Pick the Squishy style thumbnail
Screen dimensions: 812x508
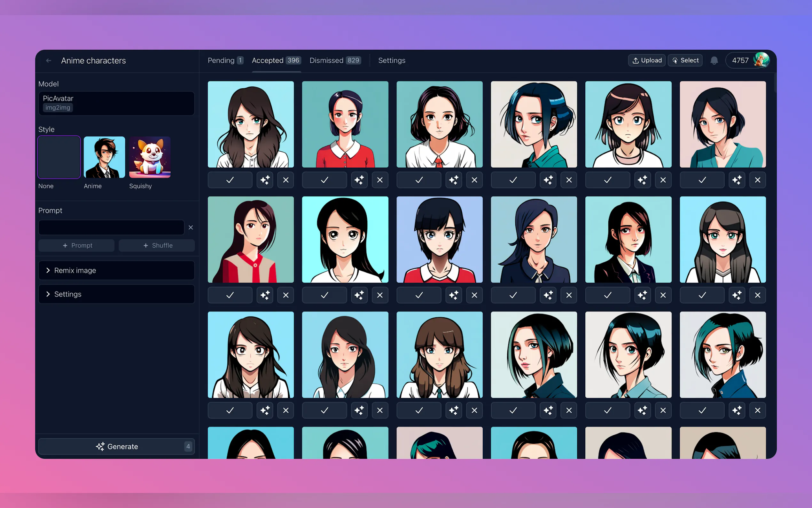tap(150, 157)
